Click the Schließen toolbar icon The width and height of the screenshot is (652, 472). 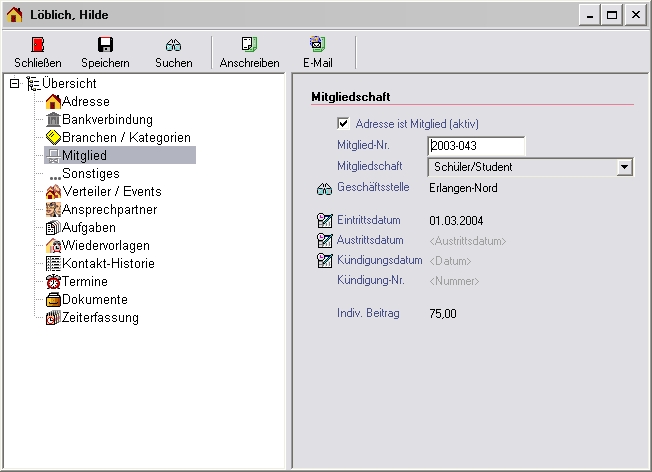pos(38,45)
